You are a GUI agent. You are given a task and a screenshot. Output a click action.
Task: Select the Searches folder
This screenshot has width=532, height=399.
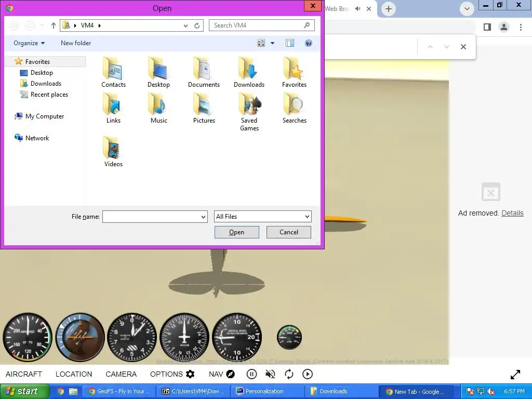click(294, 108)
